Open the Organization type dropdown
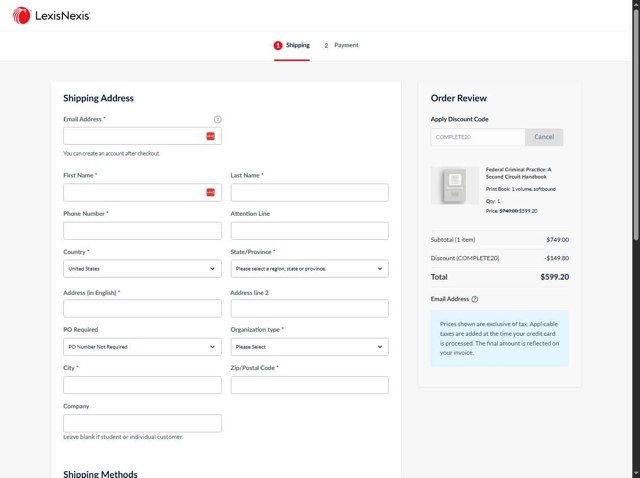 pyautogui.click(x=309, y=347)
